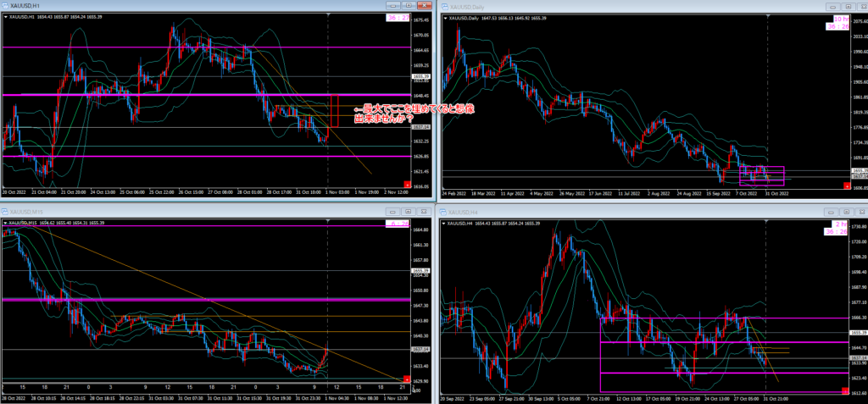The height and width of the screenshot is (404, 868).
Task: Click red indicator square in Daily chart corner
Action: pyautogui.click(x=849, y=185)
